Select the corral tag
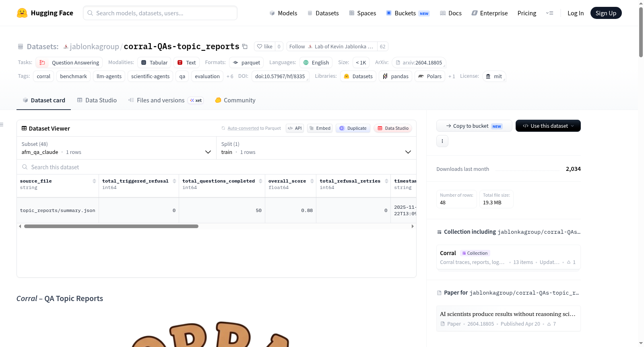The image size is (644, 347). [x=43, y=76]
